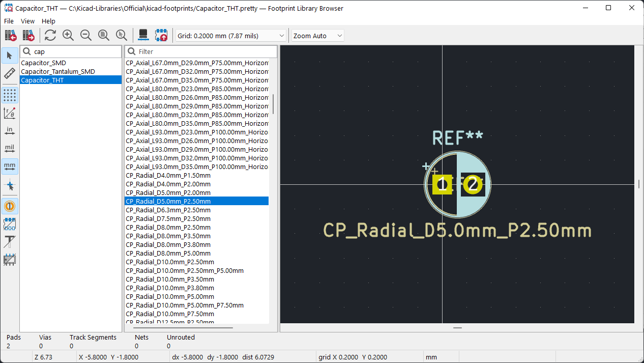This screenshot has width=644, height=363.
Task: Click the footprint Filter field
Action: pos(201,51)
